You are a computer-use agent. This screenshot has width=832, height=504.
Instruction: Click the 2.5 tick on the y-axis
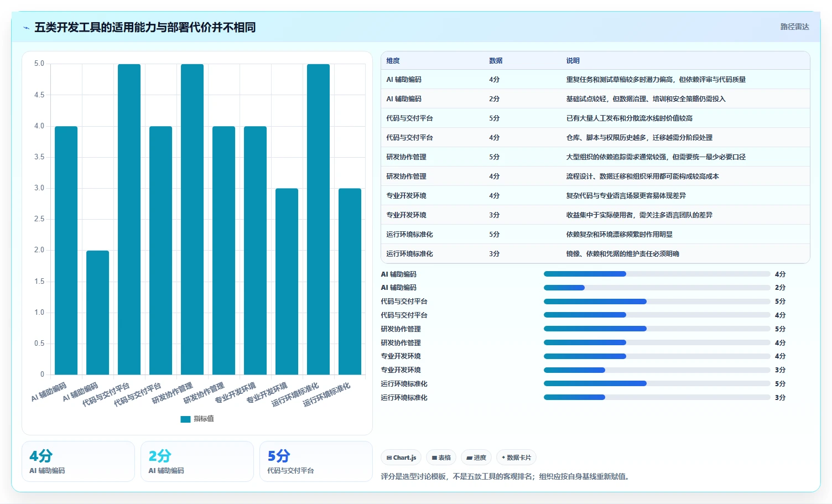[39, 219]
